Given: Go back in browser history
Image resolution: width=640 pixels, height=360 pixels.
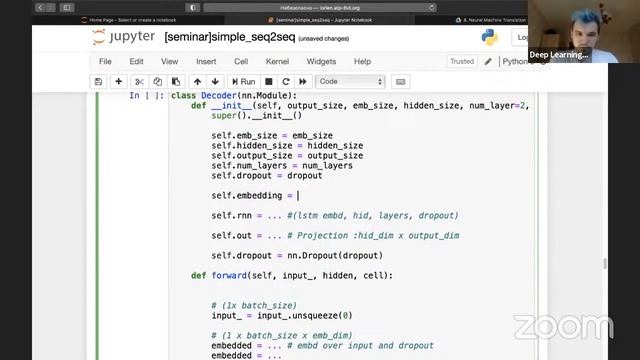Looking at the screenshot, I should (x=40, y=8).
